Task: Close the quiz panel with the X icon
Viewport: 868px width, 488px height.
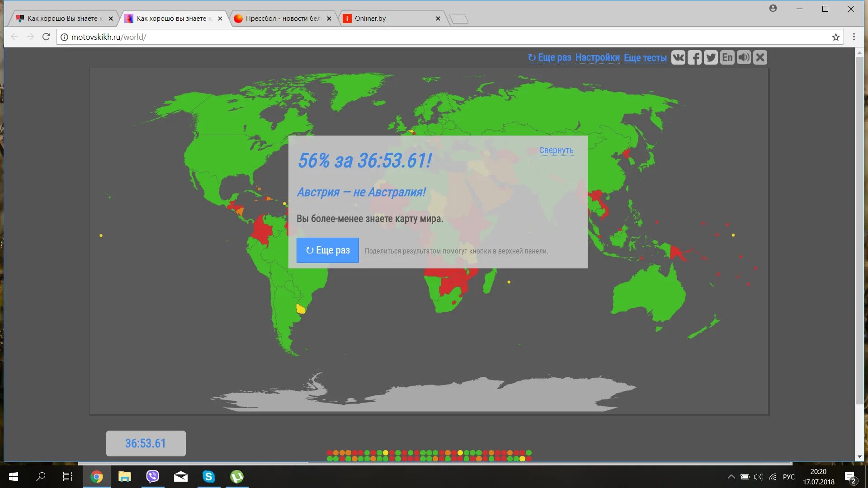Action: pos(760,57)
